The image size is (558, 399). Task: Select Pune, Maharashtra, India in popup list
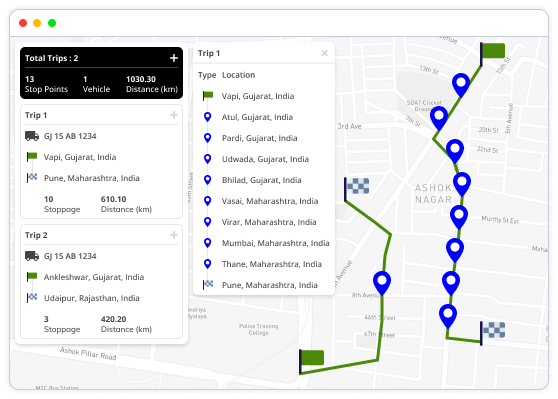[269, 285]
